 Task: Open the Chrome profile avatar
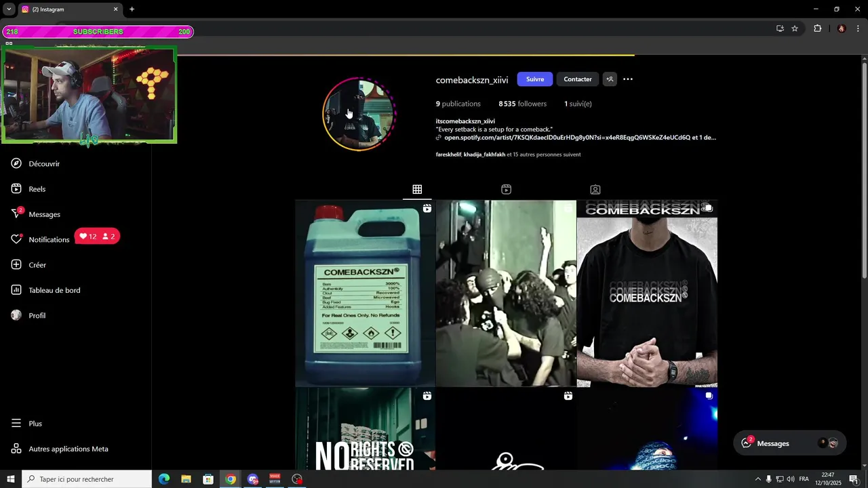pyautogui.click(x=842, y=28)
